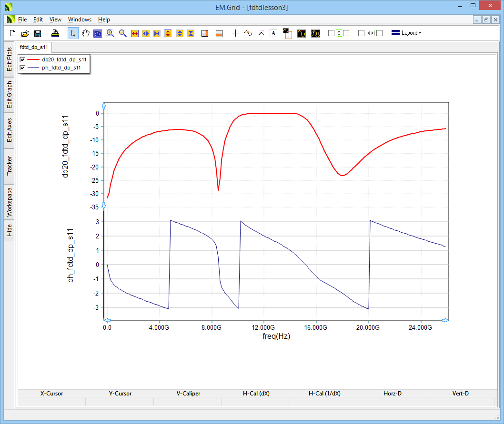Save using the floppy disk icon
Viewport: 504px width, 424px height.
38,33
